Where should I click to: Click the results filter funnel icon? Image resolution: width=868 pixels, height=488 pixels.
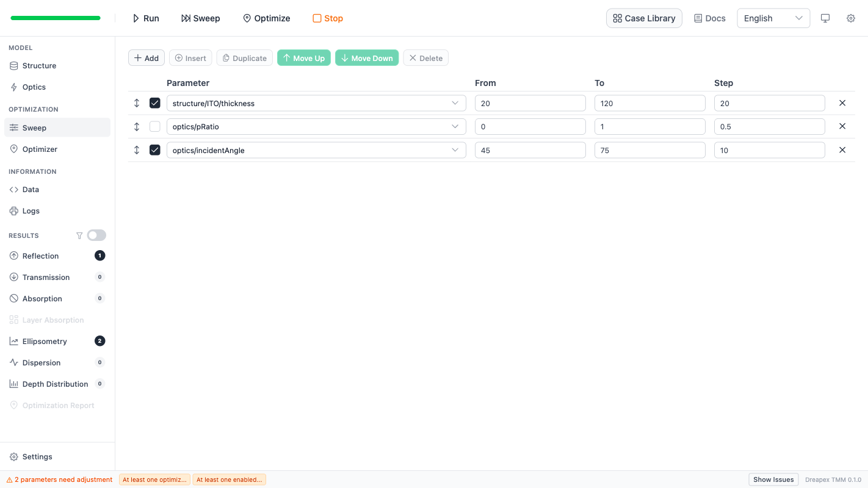tap(79, 235)
